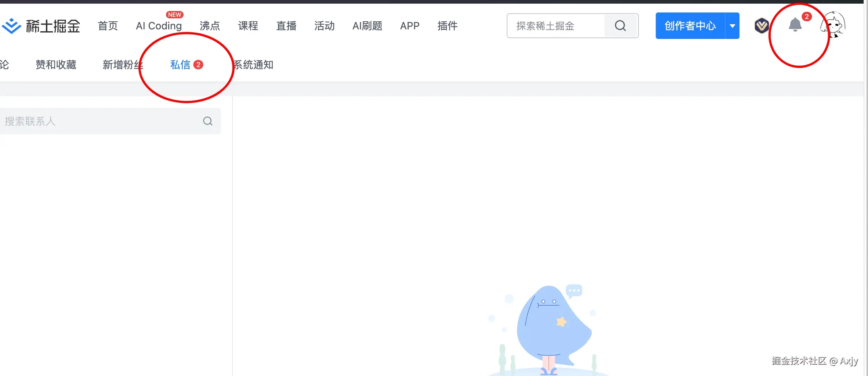
Task: Open the 插件 navigation item
Action: (x=448, y=26)
